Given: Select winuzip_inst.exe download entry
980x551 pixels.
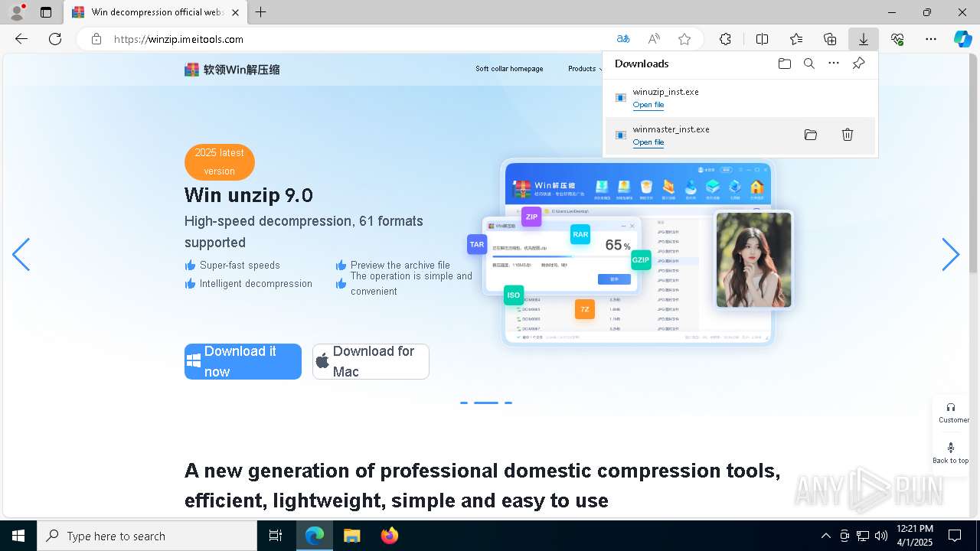Looking at the screenshot, I should tap(740, 98).
